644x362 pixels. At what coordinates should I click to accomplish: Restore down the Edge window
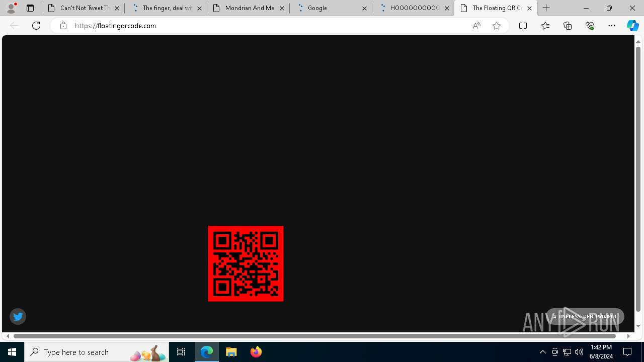[609, 8]
